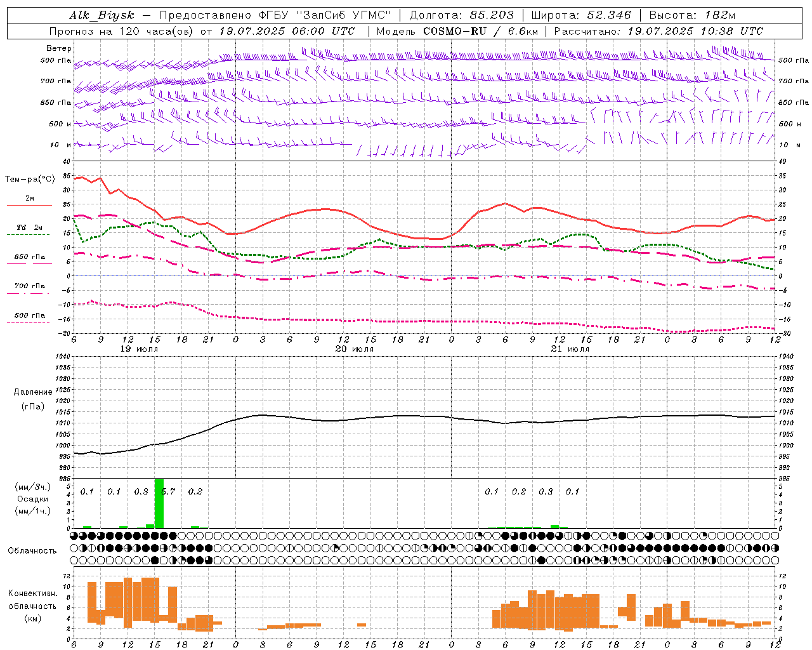
Task: Click the 'Ветер' wind panel label
Action: 59,48
